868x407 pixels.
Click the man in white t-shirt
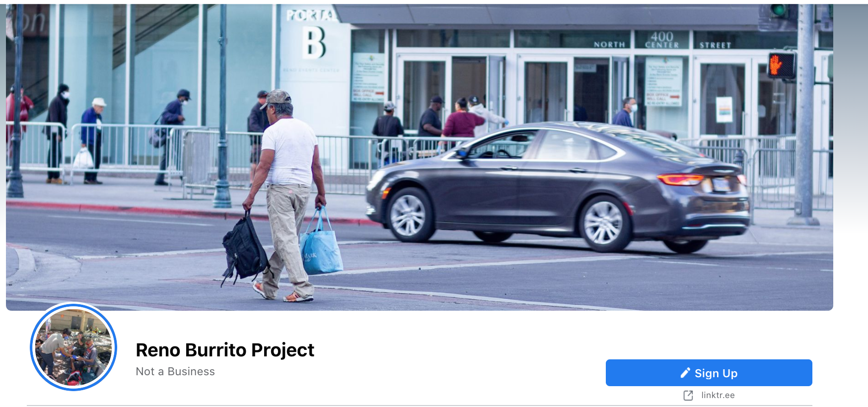click(287, 195)
